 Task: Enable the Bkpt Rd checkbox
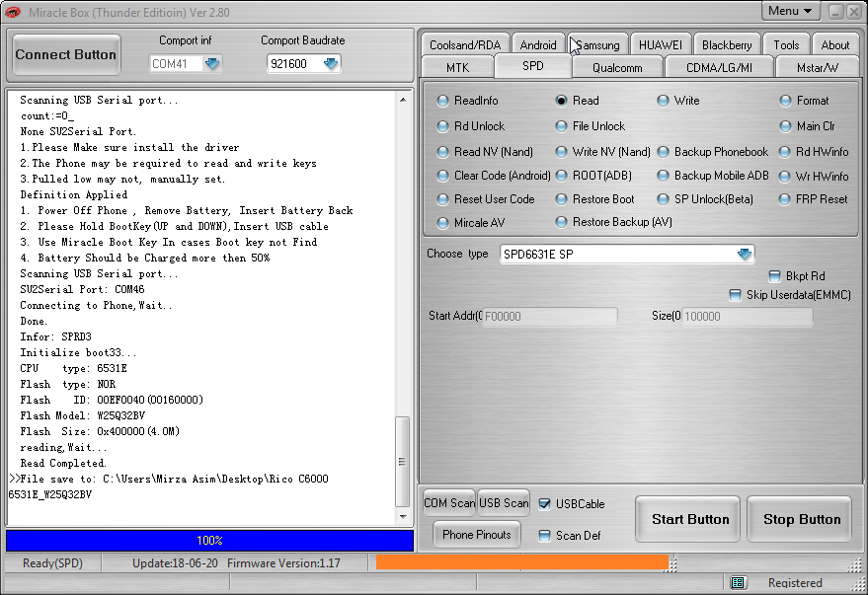[775, 276]
